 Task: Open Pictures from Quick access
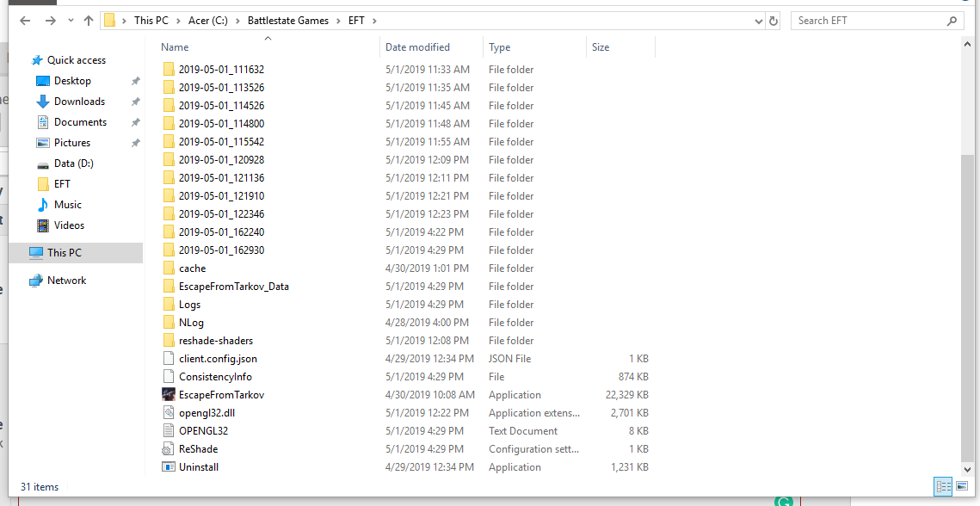tap(72, 143)
